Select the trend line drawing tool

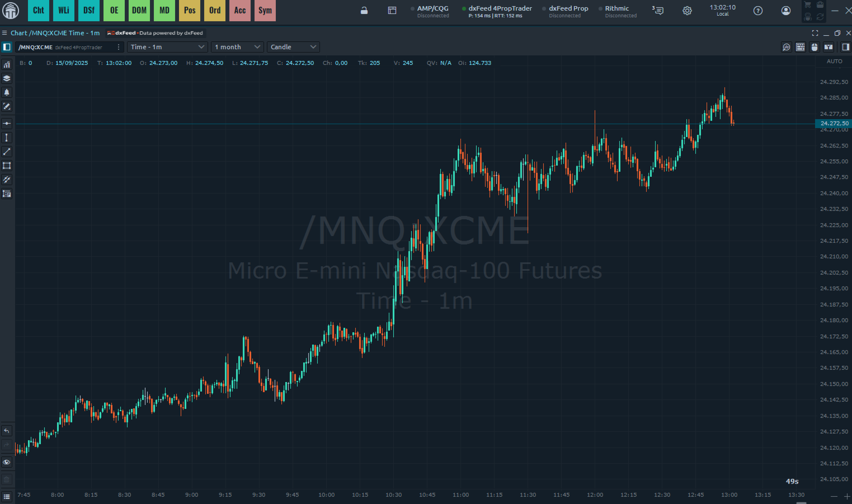coord(7,152)
